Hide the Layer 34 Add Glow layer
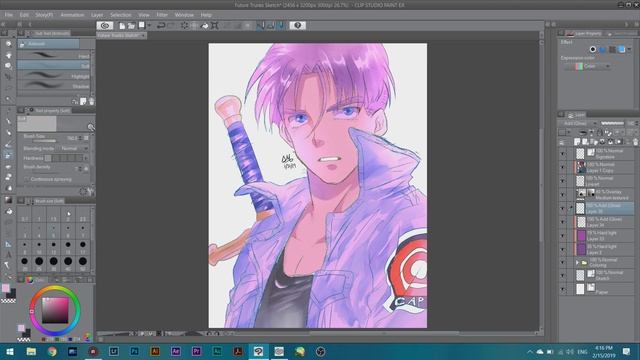 coord(563,222)
